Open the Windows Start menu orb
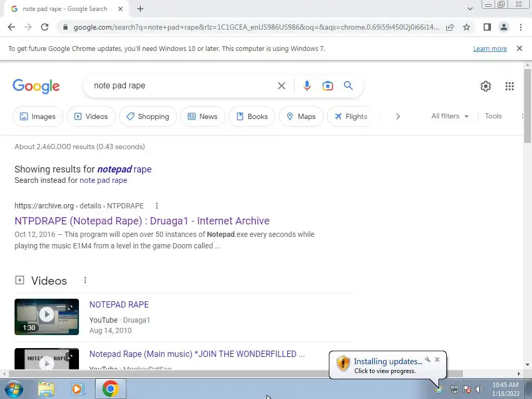 tap(14, 389)
